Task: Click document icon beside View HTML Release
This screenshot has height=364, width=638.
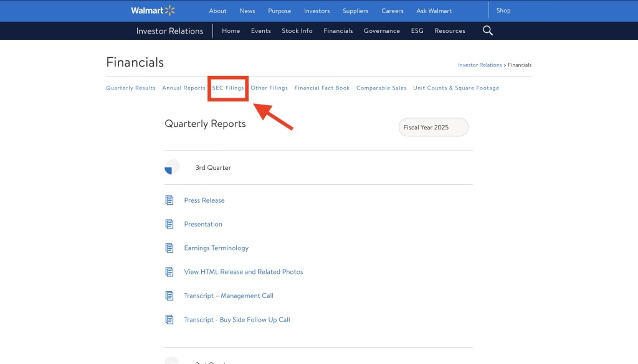Action: click(x=169, y=272)
